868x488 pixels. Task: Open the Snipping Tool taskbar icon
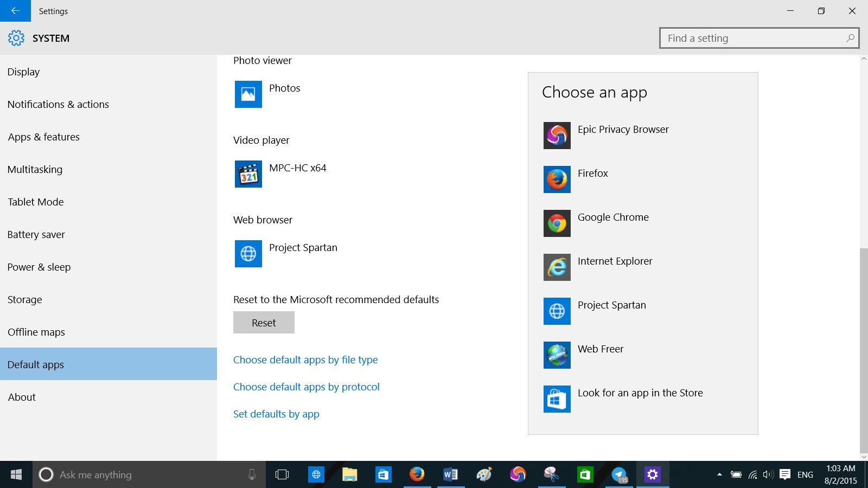click(x=551, y=474)
